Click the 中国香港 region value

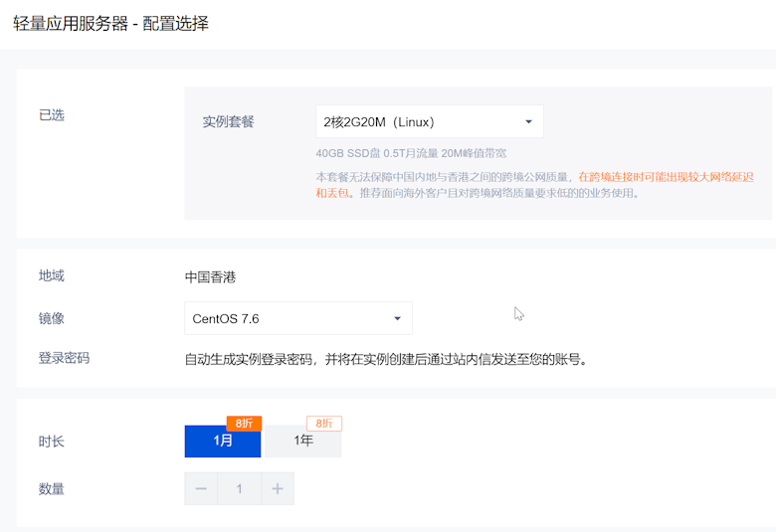pyautogui.click(x=210, y=277)
